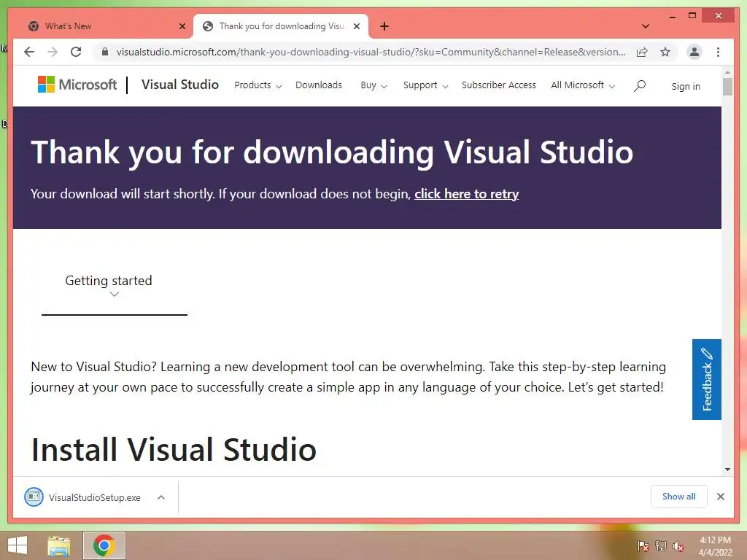Open the Feedback side button
The image size is (747, 560).
pyautogui.click(x=706, y=379)
